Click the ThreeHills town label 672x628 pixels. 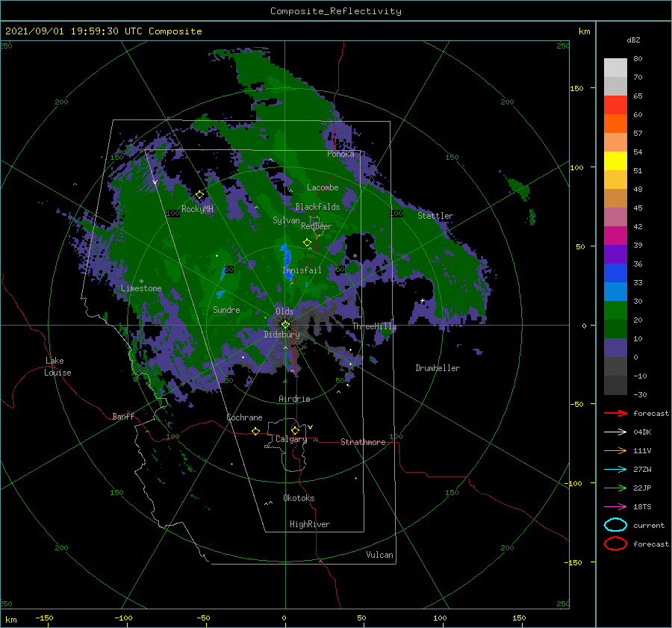[x=375, y=326]
